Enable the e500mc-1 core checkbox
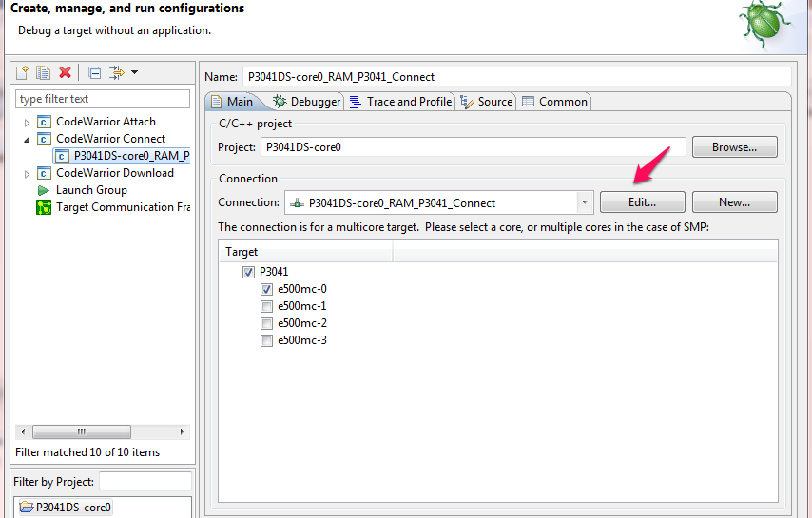This screenshot has height=518, width=812. pos(267,306)
